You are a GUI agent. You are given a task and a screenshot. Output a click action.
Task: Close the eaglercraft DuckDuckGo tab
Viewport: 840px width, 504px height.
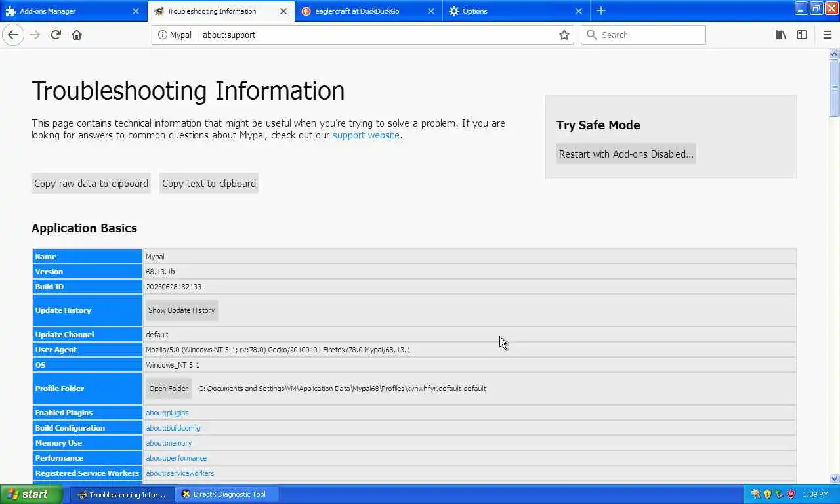tap(431, 11)
